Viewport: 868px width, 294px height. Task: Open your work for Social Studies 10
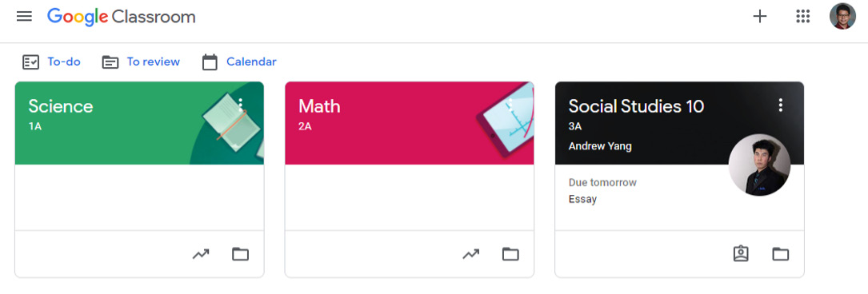pyautogui.click(x=741, y=254)
